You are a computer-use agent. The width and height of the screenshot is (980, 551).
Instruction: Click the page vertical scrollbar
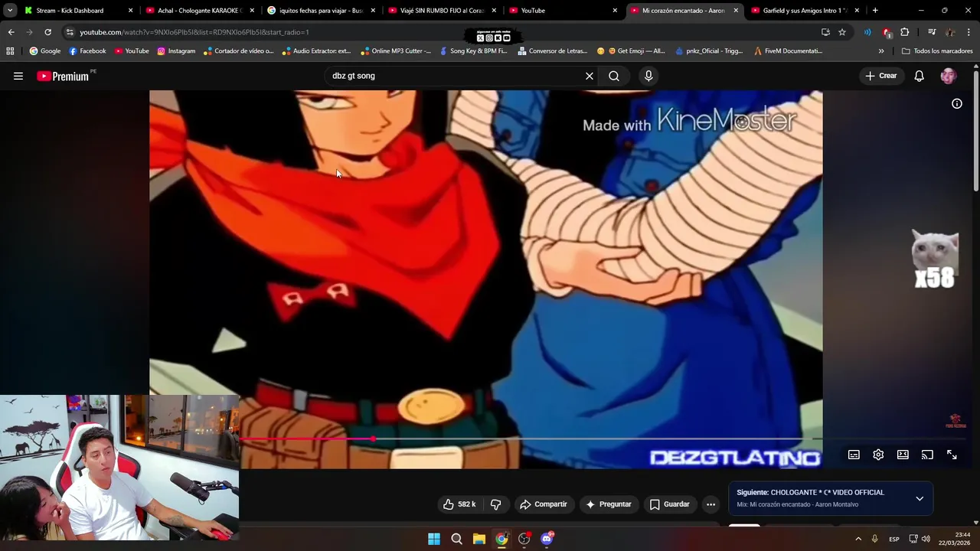[976, 130]
